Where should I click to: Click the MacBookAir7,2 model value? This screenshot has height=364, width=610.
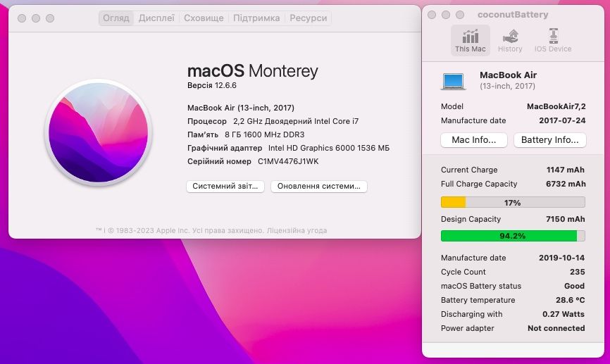pyautogui.click(x=556, y=106)
